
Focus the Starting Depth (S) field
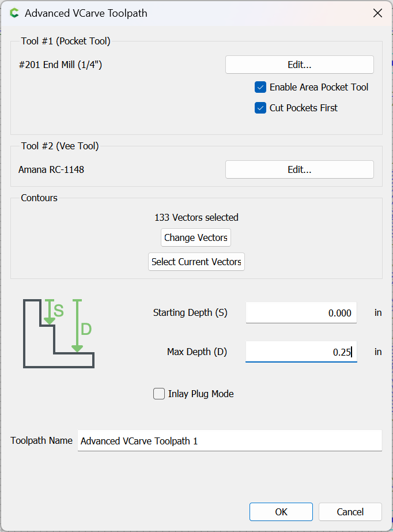point(301,313)
